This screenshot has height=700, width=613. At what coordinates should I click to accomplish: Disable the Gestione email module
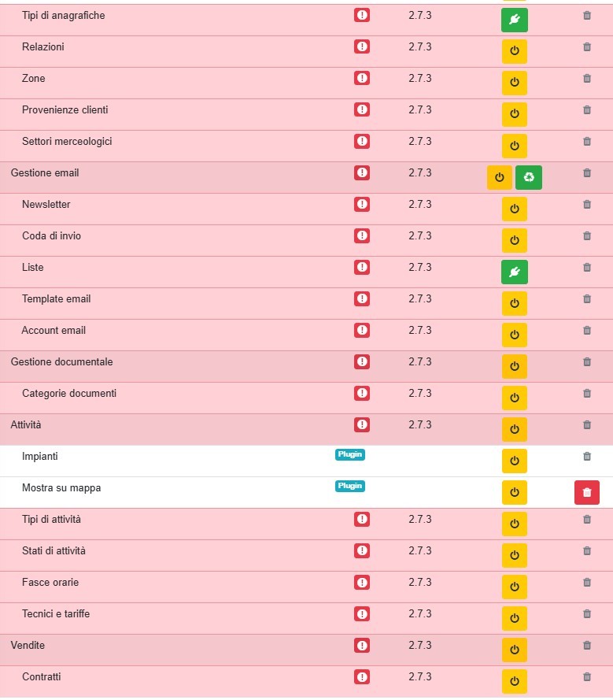point(499,178)
